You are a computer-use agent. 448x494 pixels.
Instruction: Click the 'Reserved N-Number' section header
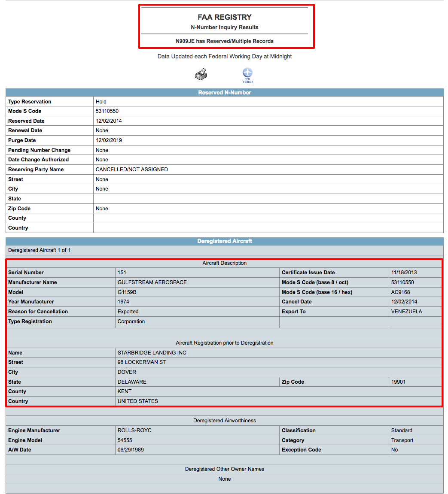(x=225, y=93)
